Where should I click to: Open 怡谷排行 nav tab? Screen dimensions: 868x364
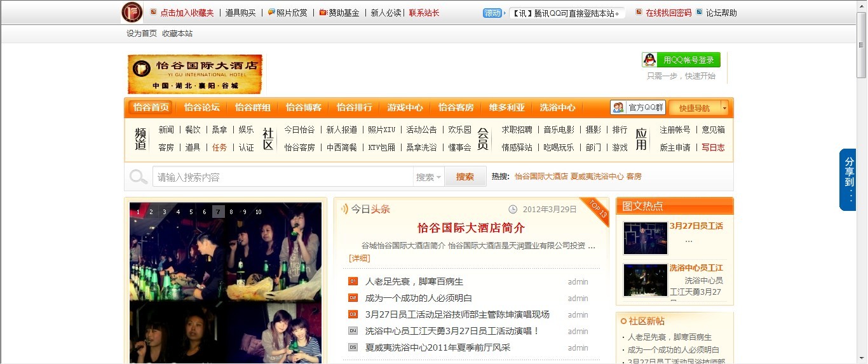pyautogui.click(x=355, y=107)
